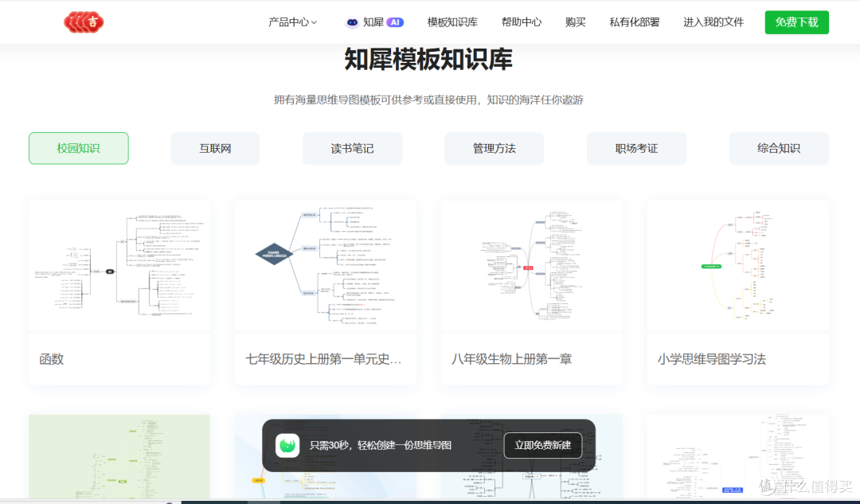Open the 模板知识库 navigation item
Image resolution: width=860 pixels, height=504 pixels.
tap(452, 22)
